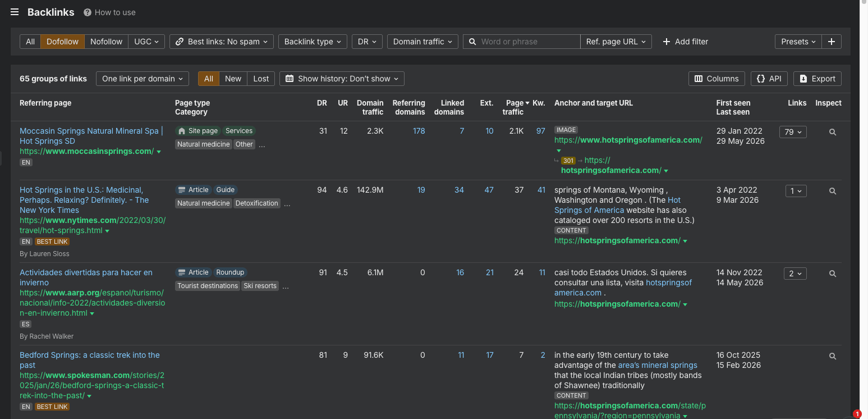Open the New York Times hot springs article
The image size is (868, 419).
84,200
